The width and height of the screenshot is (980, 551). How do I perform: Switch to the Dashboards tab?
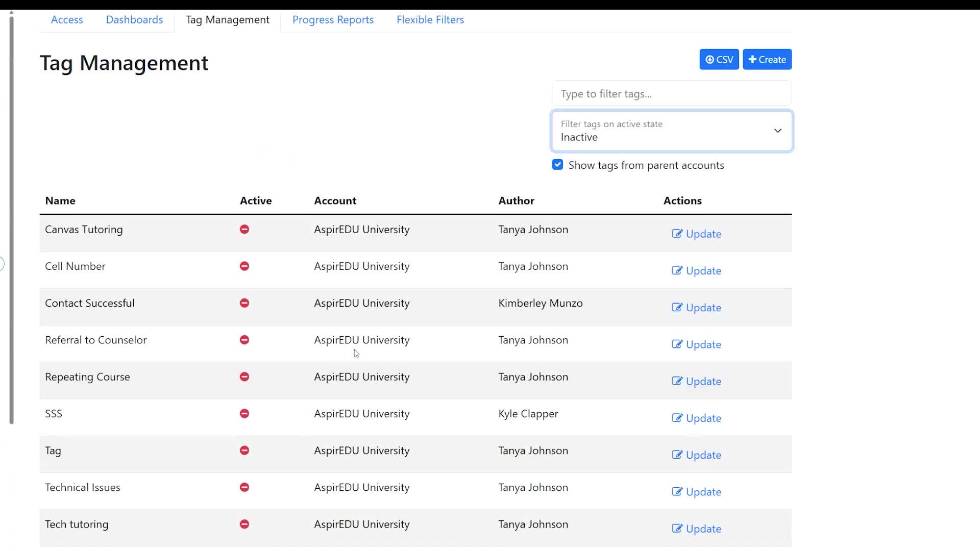click(x=134, y=20)
